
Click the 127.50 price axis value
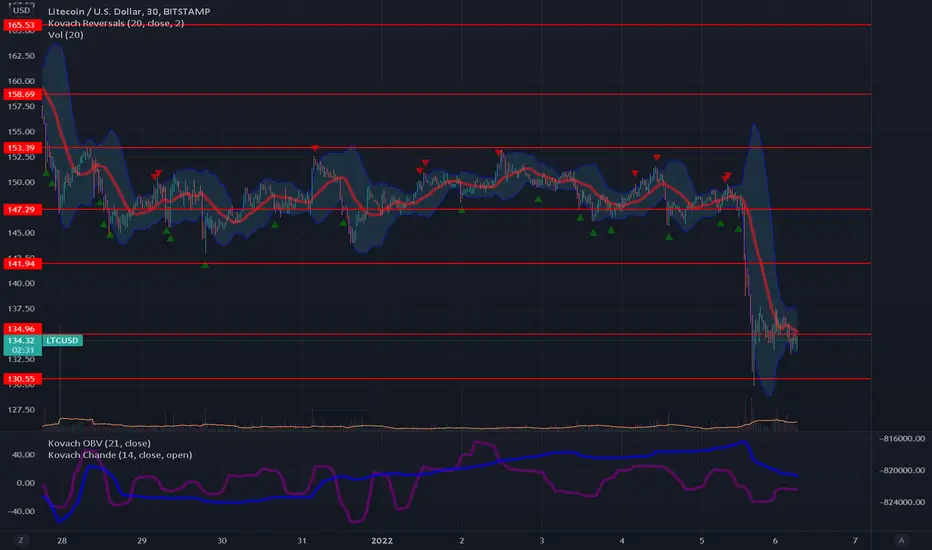(x=21, y=410)
